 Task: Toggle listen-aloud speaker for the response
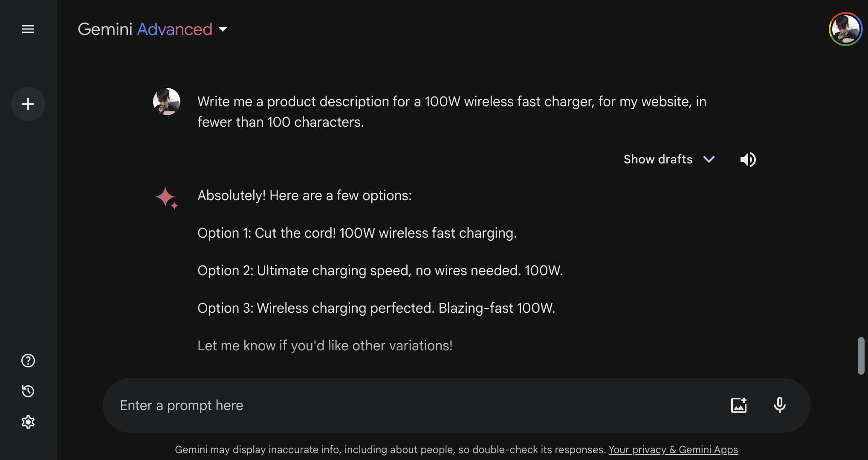pyautogui.click(x=748, y=160)
